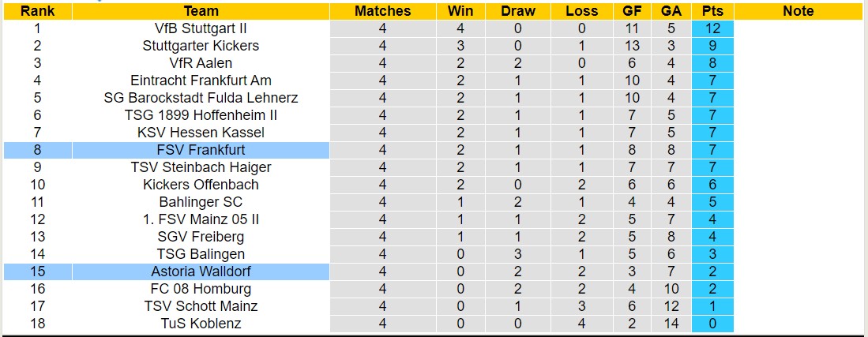Open TuS Koblenz team entry
This screenshot has width=868, height=337.
tap(201, 324)
